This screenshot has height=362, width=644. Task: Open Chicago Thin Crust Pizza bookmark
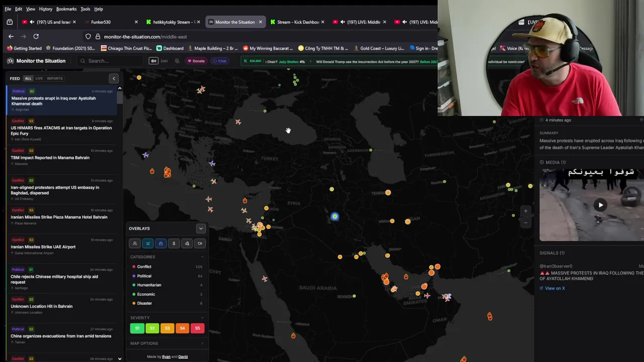(126, 48)
